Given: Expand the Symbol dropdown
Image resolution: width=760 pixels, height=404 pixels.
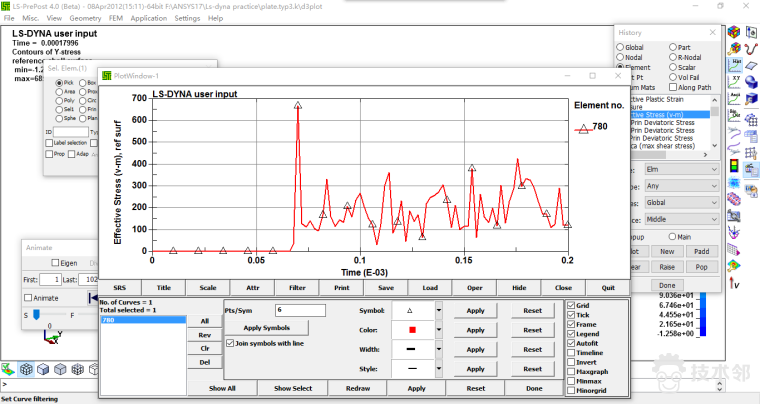Looking at the screenshot, I should pos(438,311).
